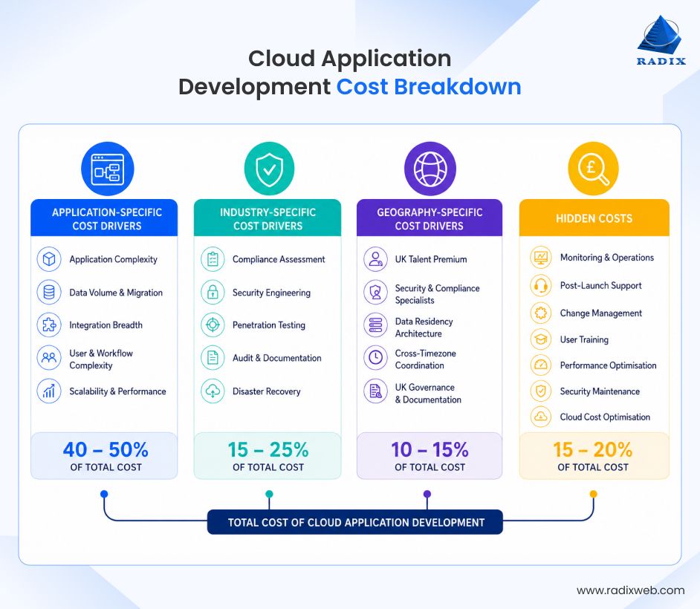Image resolution: width=700 pixels, height=609 pixels.
Task: Click the person icon beside UK Talent Premium
Action: coord(375,259)
